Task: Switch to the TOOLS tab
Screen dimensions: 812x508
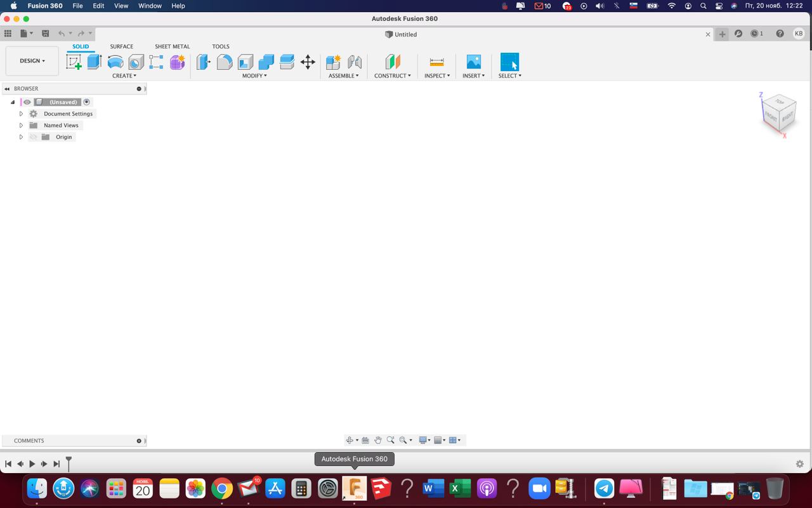Action: [x=221, y=46]
